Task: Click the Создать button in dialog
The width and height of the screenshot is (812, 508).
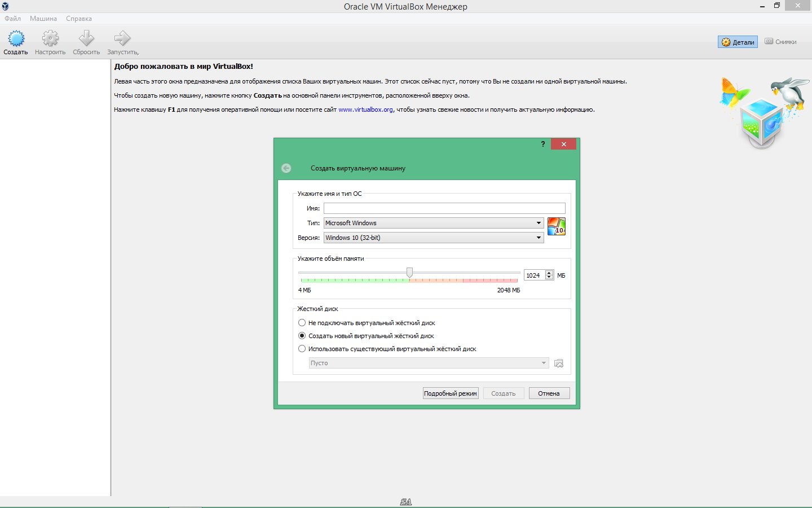Action: tap(504, 393)
